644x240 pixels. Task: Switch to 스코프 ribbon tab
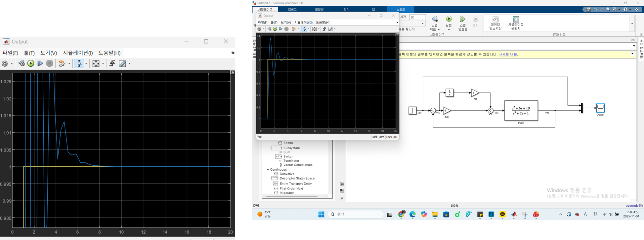tap(401, 10)
